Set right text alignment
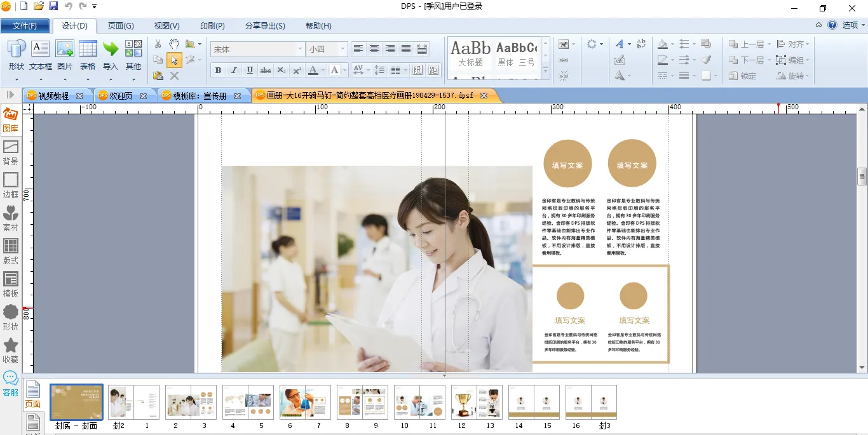Viewport: 868px width, 435px height. [390, 49]
